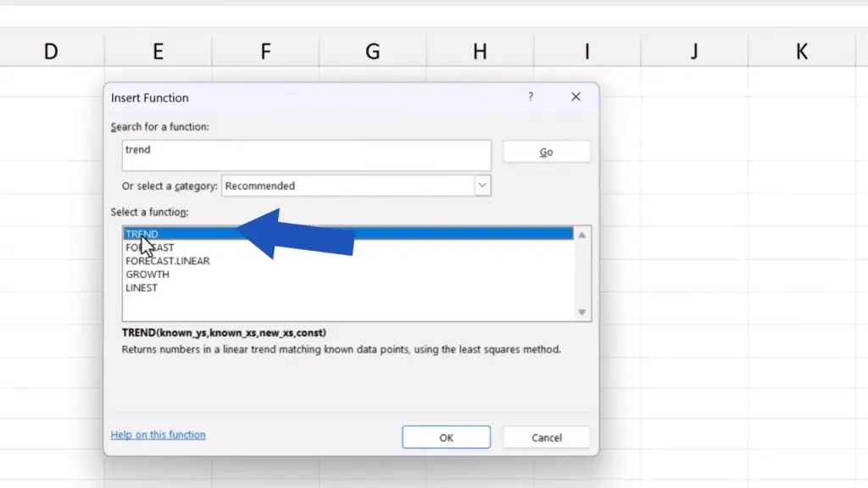
Task: Click the 'Search for a function' text box
Action: click(x=306, y=156)
